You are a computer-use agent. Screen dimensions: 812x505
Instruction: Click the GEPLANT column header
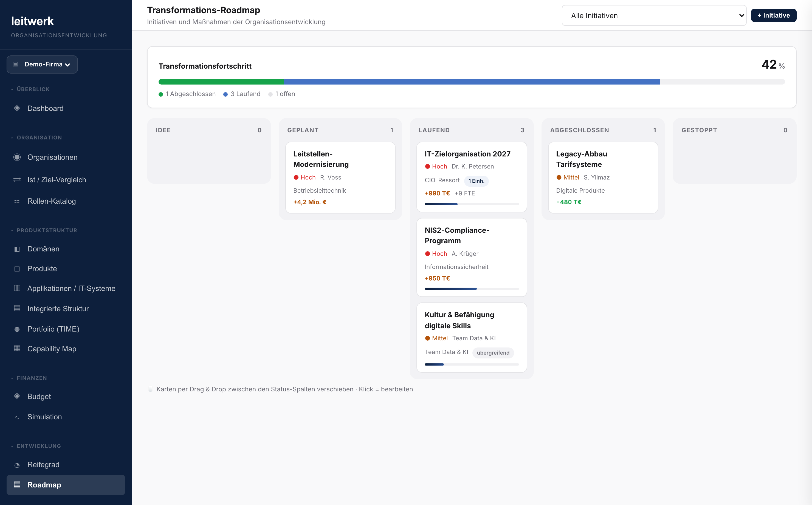[x=340, y=130]
